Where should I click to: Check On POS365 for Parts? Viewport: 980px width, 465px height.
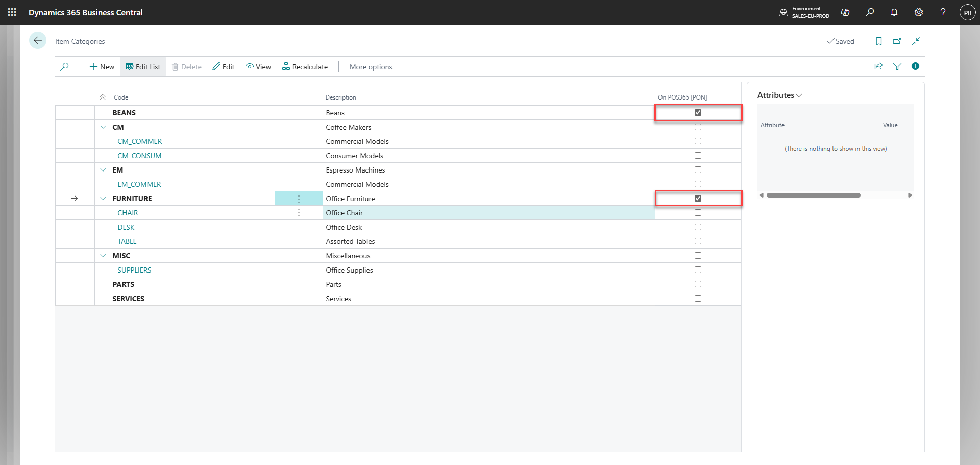tap(698, 284)
